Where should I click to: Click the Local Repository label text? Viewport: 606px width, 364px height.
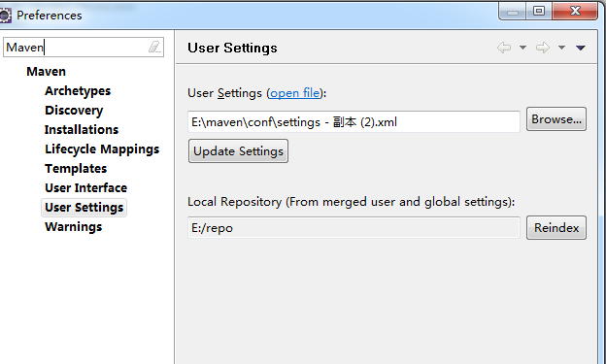[351, 202]
